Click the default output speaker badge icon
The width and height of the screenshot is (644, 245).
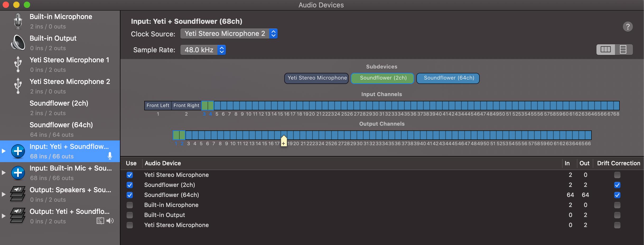110,221
